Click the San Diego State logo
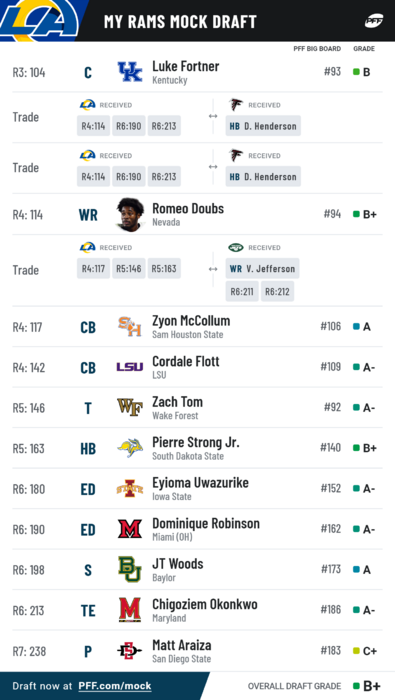 pyautogui.click(x=130, y=651)
